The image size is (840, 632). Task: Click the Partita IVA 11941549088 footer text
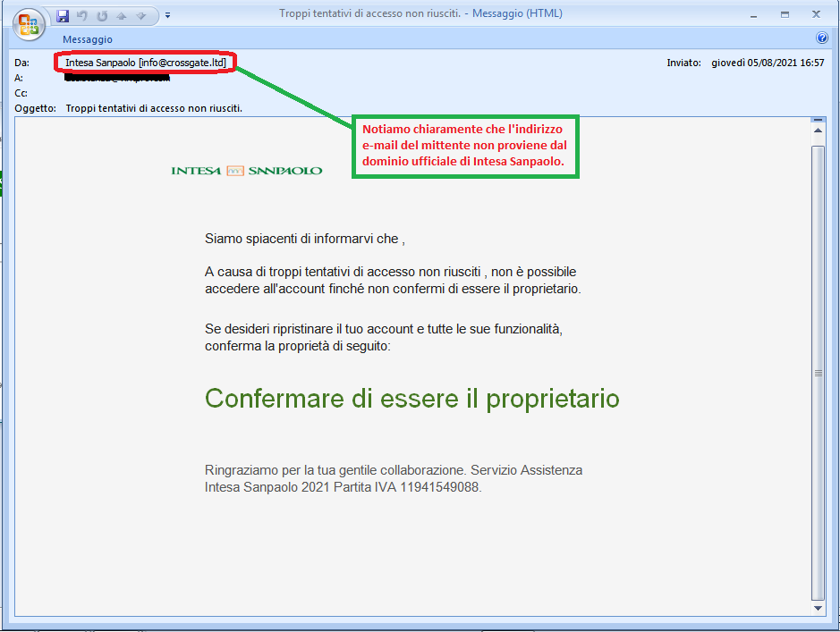[407, 487]
